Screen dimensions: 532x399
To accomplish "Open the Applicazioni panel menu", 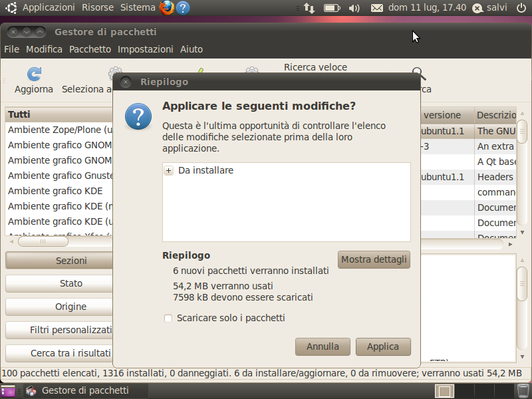I will point(49,7).
